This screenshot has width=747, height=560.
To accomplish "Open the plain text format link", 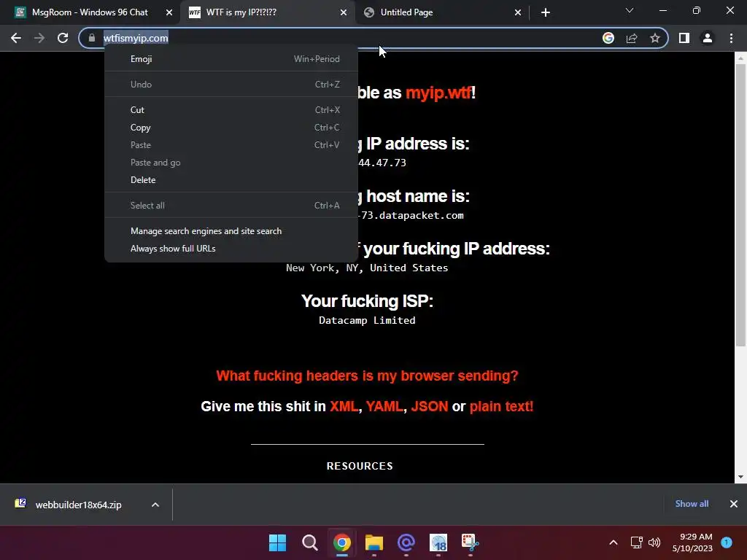I will (501, 406).
